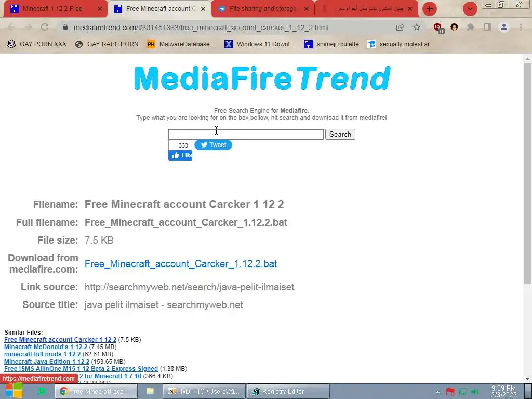Bookmark this page with the star icon
Viewport: 532px width, 399px height.
coord(417,28)
